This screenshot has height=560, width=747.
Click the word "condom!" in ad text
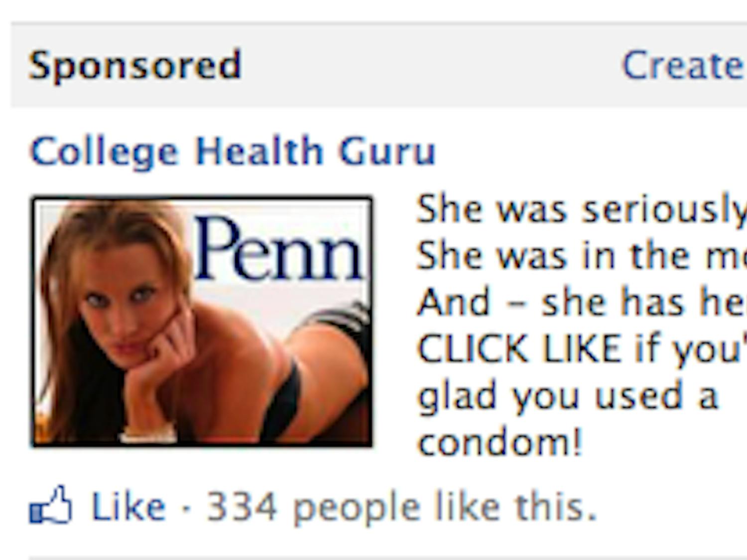tap(499, 443)
